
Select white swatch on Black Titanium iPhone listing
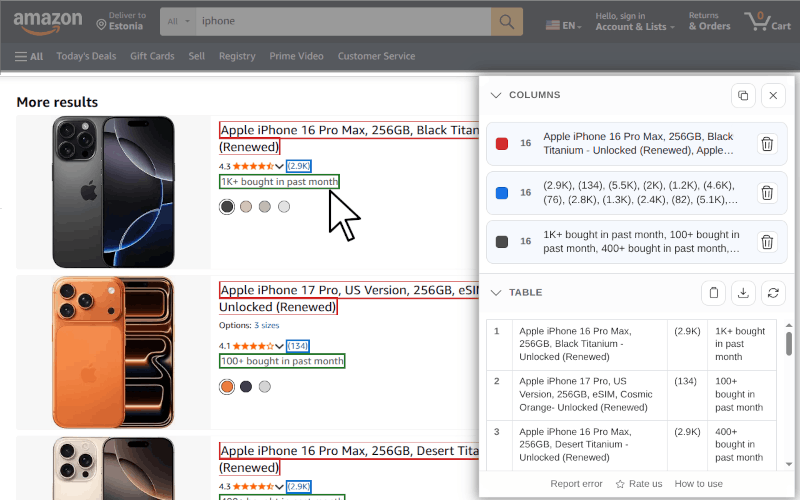[x=284, y=207]
